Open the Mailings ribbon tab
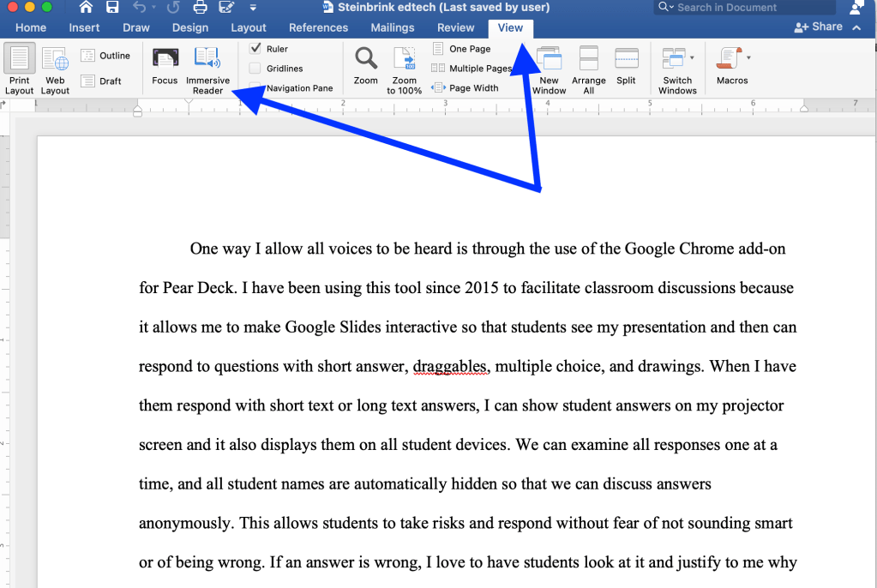The width and height of the screenshot is (877, 588). coord(393,27)
